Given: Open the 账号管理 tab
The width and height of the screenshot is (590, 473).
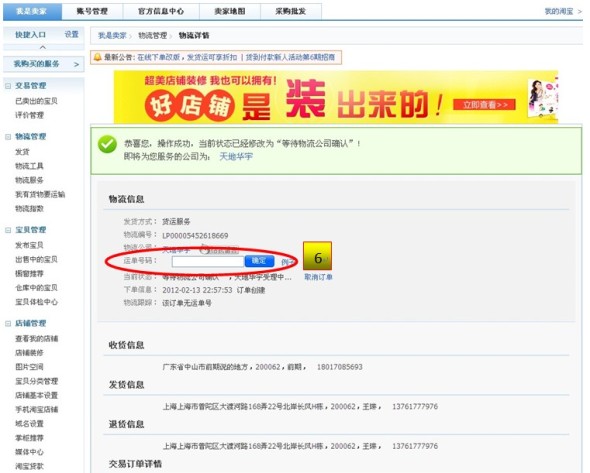Looking at the screenshot, I should point(92,11).
